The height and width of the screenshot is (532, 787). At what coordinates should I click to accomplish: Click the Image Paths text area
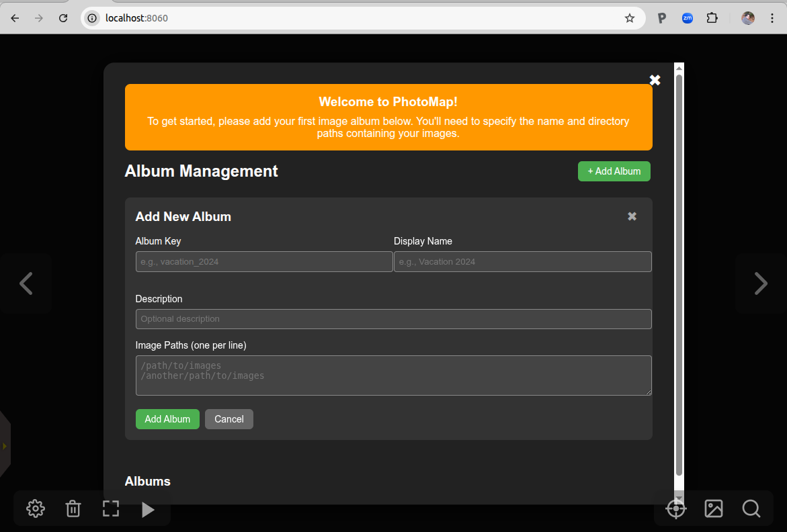point(394,375)
